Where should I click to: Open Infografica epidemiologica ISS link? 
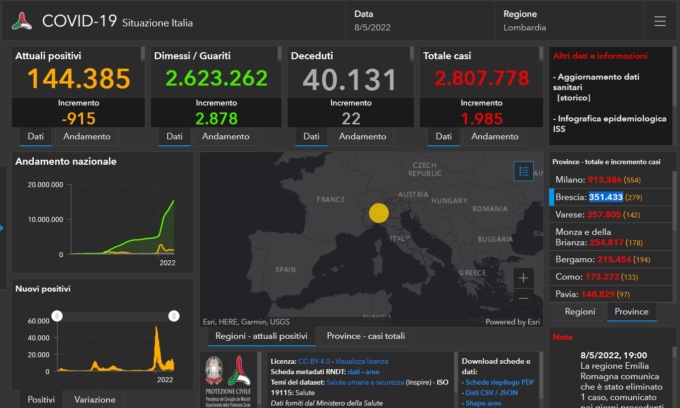coord(609,124)
